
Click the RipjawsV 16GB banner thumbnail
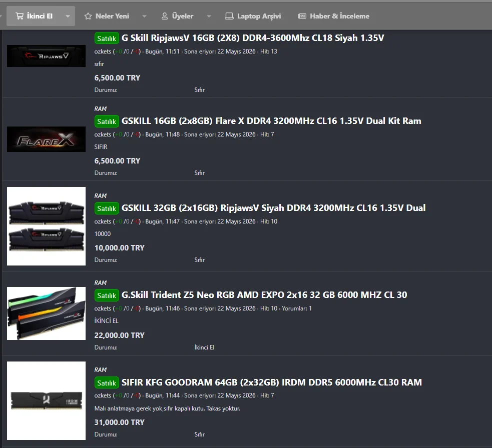[x=46, y=56]
